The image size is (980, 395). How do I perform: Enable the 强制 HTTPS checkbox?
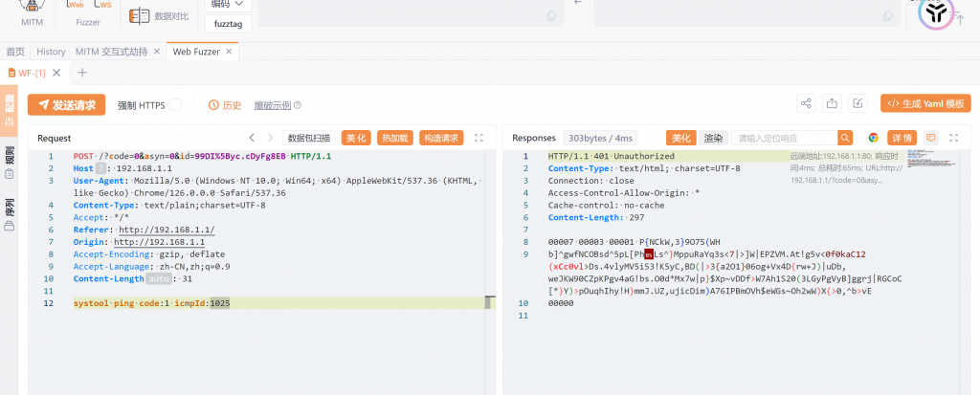tap(175, 105)
